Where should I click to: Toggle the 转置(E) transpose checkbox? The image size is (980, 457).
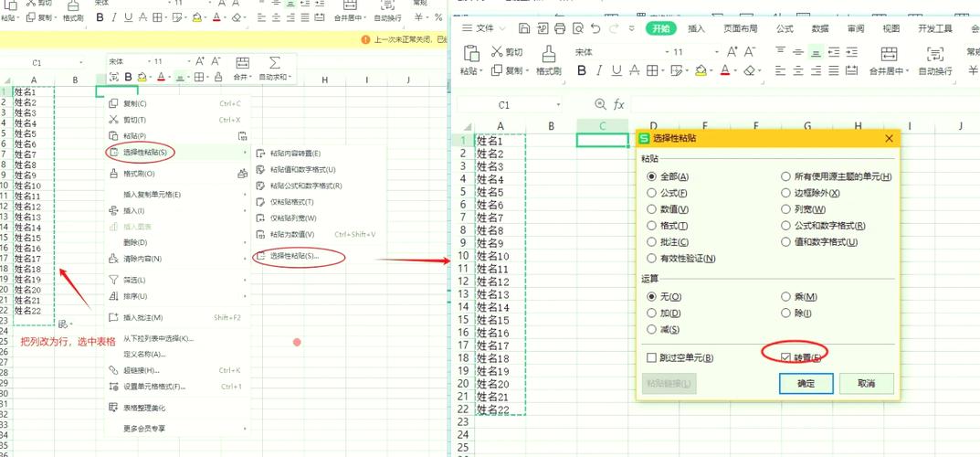point(786,357)
